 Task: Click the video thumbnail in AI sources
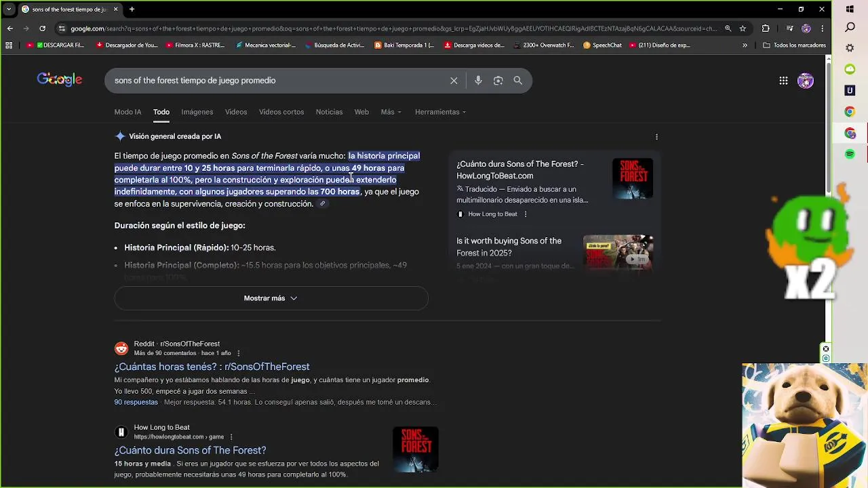[x=618, y=253]
